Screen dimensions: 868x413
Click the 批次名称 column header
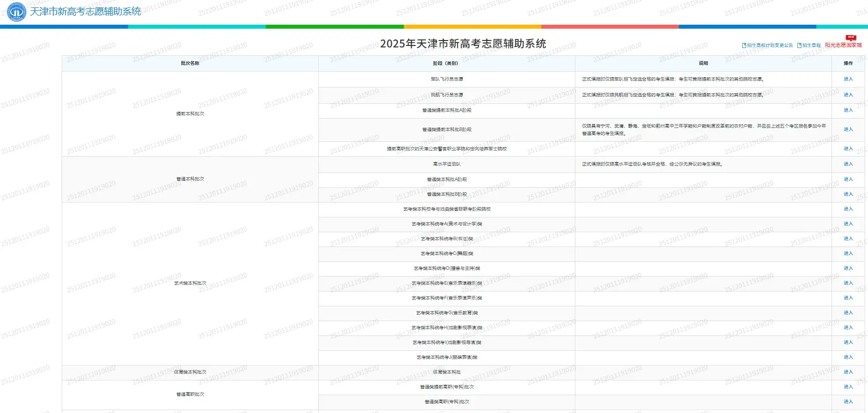pyautogui.click(x=190, y=63)
